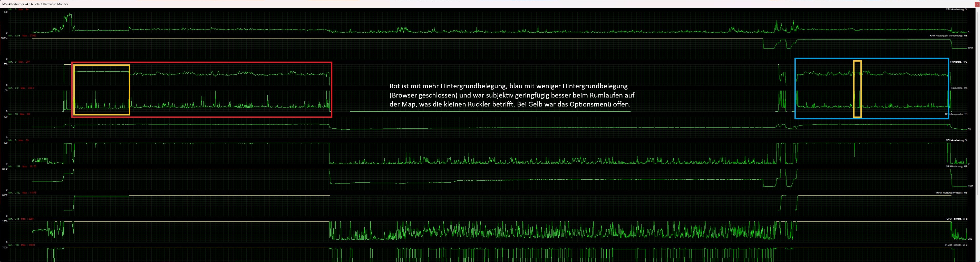
Task: Click current VRAM value 1310
Action: (x=970, y=186)
